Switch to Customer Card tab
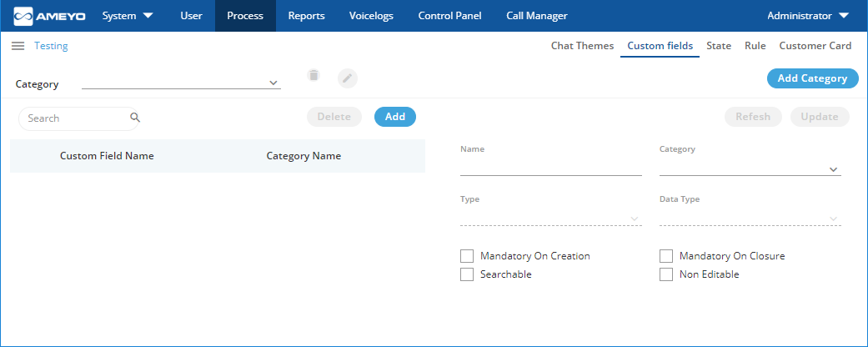 [815, 46]
